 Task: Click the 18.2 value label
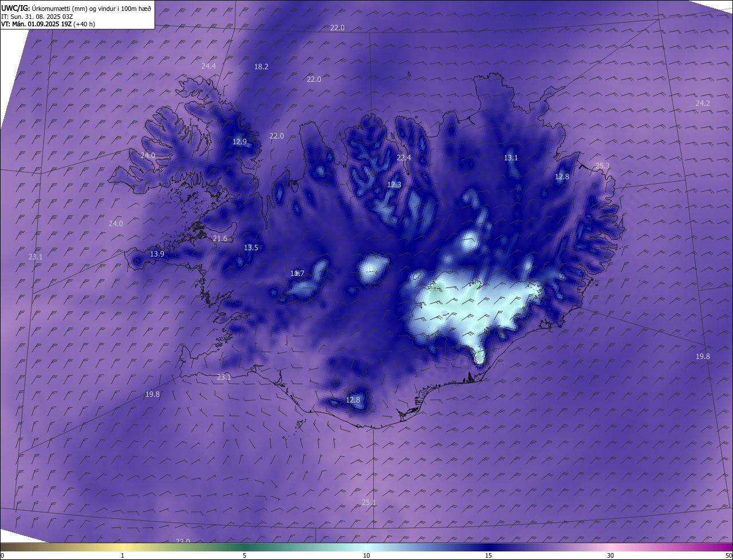click(x=261, y=66)
